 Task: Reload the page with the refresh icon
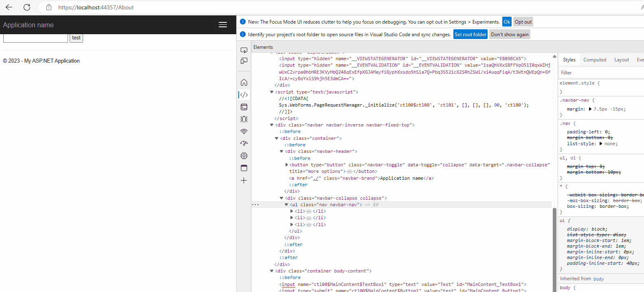click(27, 7)
